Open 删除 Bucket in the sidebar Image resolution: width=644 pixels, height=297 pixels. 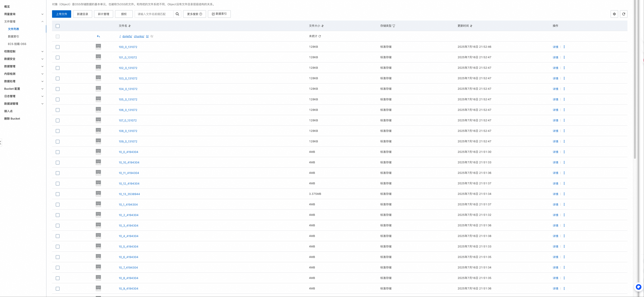[x=12, y=119]
